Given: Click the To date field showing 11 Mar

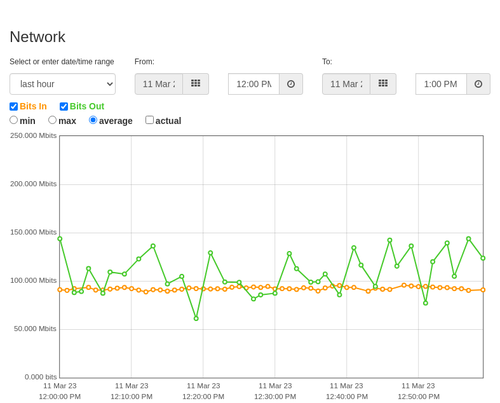Looking at the screenshot, I should click(x=346, y=84).
